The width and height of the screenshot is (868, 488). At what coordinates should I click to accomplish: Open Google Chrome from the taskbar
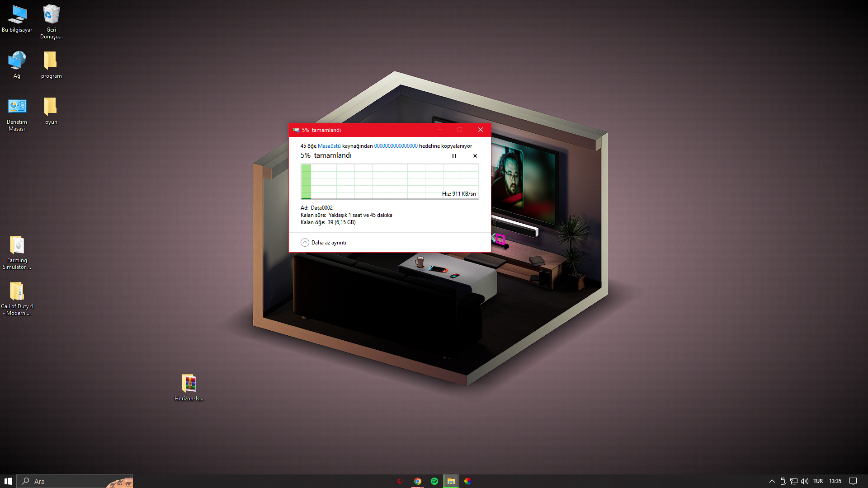click(418, 481)
